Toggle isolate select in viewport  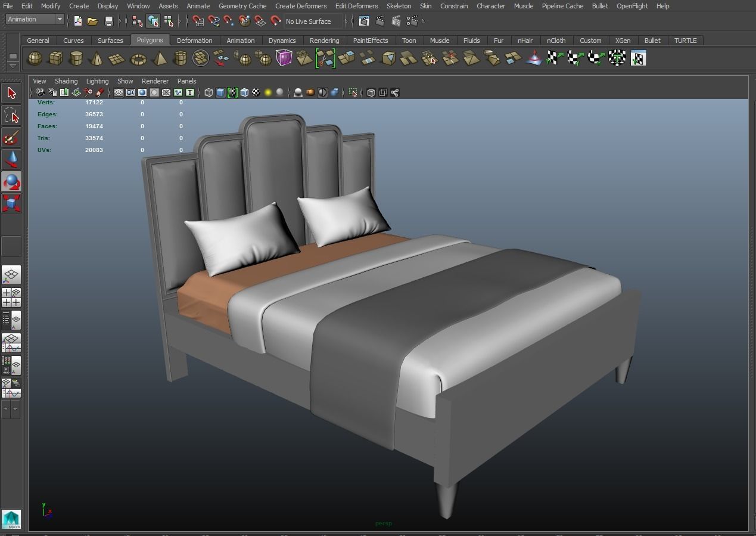pyautogui.click(x=353, y=92)
